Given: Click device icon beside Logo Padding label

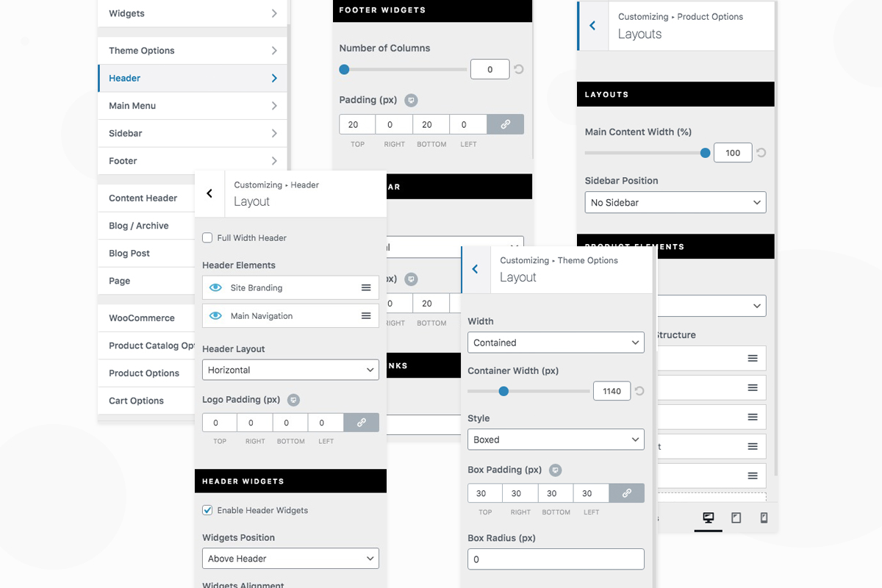Looking at the screenshot, I should [x=293, y=400].
